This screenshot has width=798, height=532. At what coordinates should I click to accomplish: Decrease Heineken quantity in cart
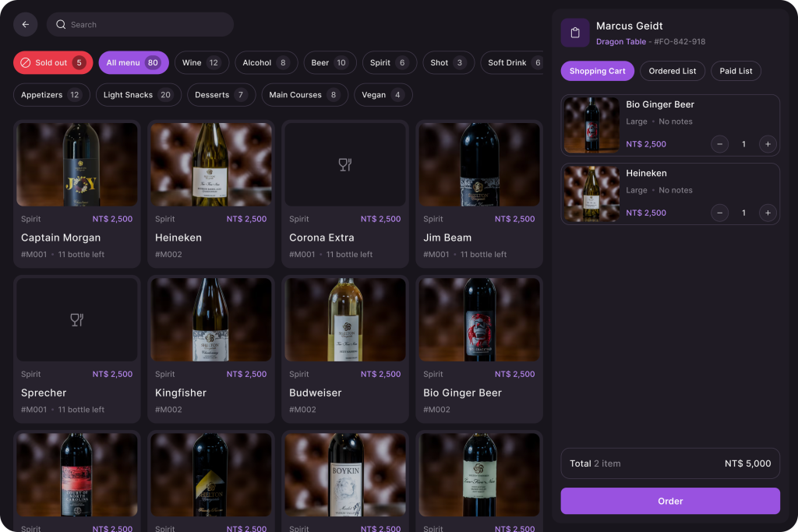point(719,213)
